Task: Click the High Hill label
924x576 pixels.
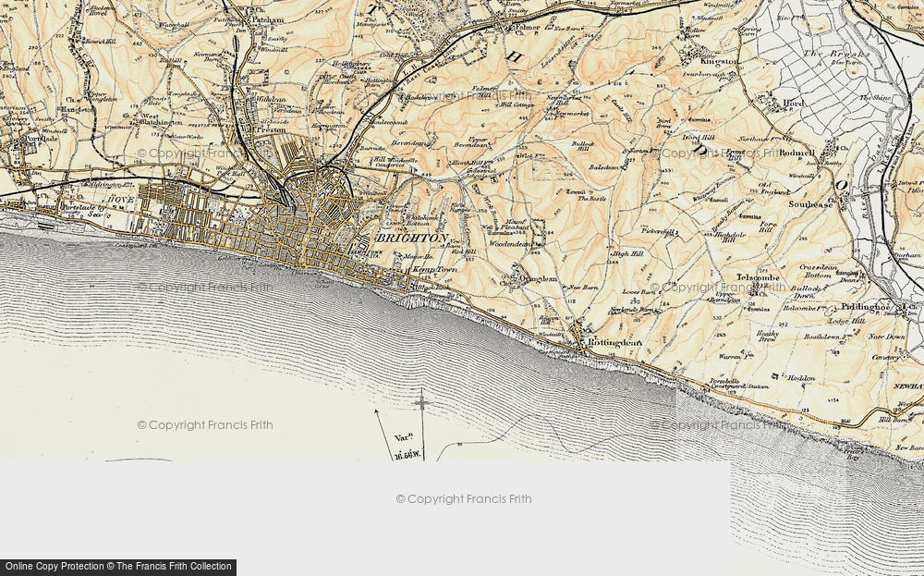Action: 627,253
